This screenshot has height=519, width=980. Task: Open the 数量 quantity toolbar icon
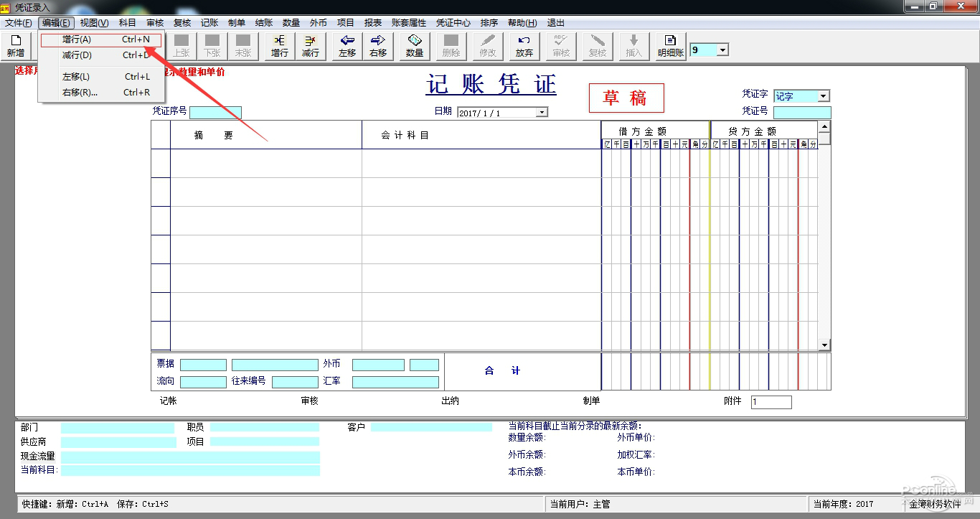point(415,46)
